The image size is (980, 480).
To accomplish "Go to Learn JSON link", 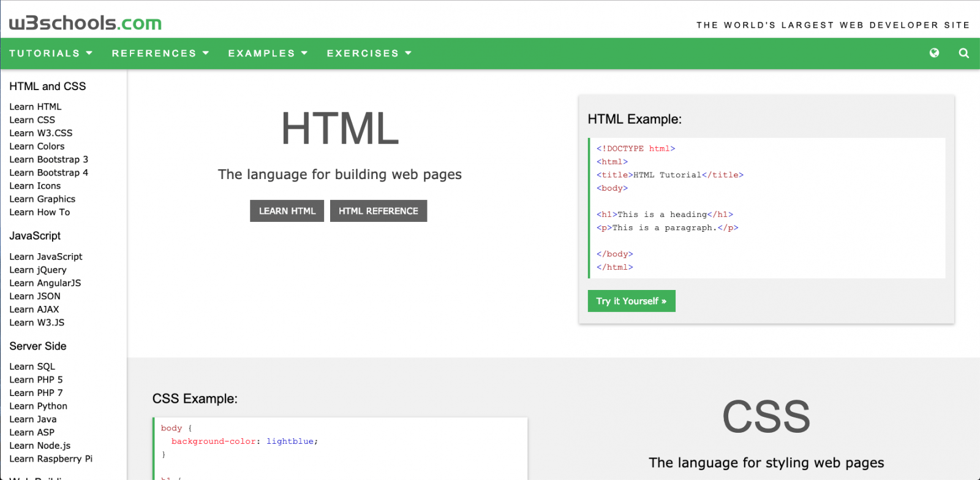I will click(x=35, y=296).
